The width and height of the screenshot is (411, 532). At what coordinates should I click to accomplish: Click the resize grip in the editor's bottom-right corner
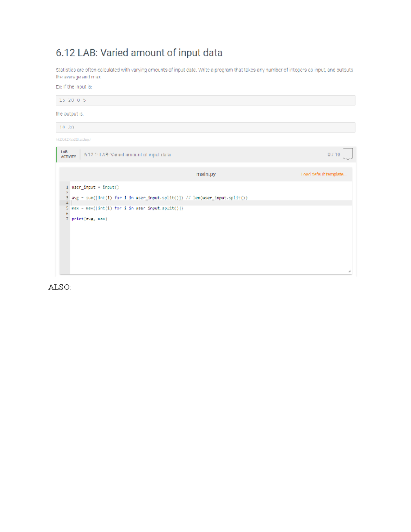tap(349, 271)
